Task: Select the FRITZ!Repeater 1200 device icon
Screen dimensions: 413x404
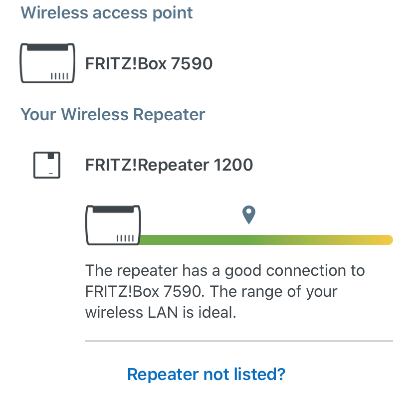Action: (x=47, y=165)
